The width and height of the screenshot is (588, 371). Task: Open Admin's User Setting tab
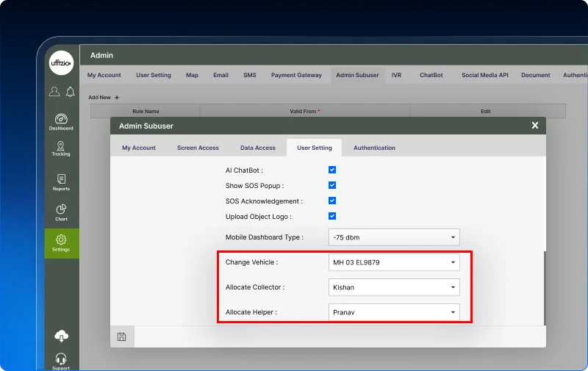[x=154, y=75]
